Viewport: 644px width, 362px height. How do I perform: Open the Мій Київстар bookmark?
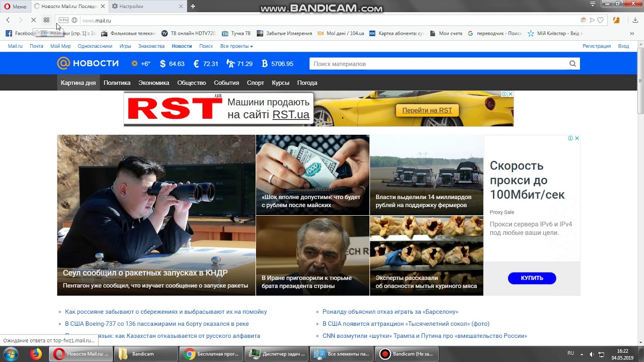(x=555, y=34)
